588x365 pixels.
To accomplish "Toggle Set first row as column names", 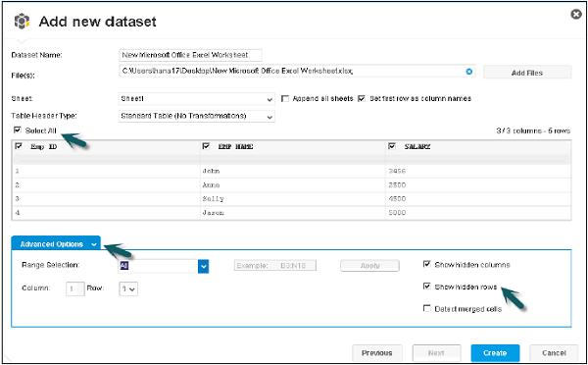I will point(362,99).
